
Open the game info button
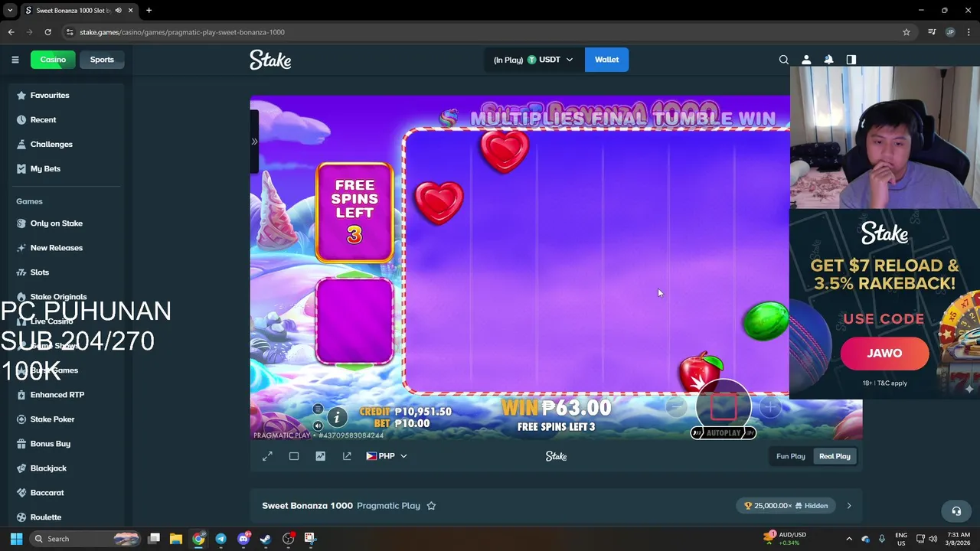pyautogui.click(x=336, y=417)
